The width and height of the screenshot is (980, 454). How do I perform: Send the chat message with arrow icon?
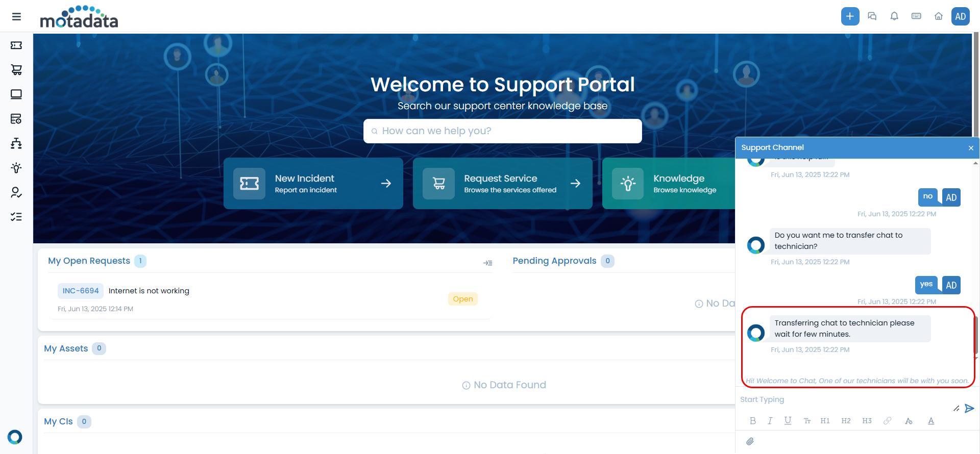click(x=969, y=408)
